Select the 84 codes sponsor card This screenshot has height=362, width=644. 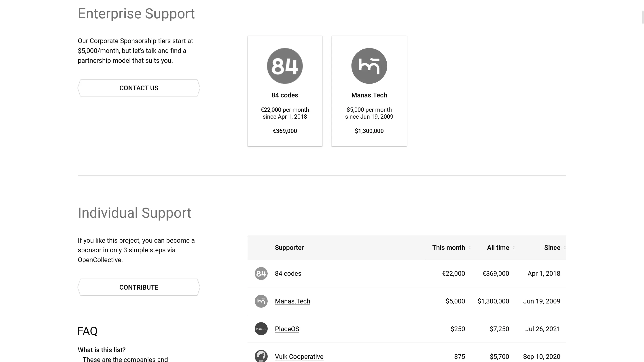(x=285, y=91)
